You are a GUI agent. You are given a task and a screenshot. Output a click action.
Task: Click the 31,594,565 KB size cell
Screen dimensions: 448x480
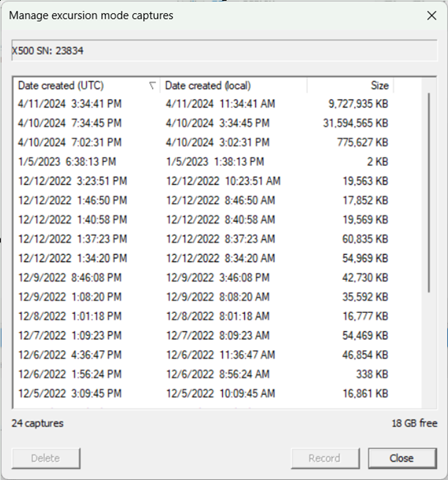[355, 123]
